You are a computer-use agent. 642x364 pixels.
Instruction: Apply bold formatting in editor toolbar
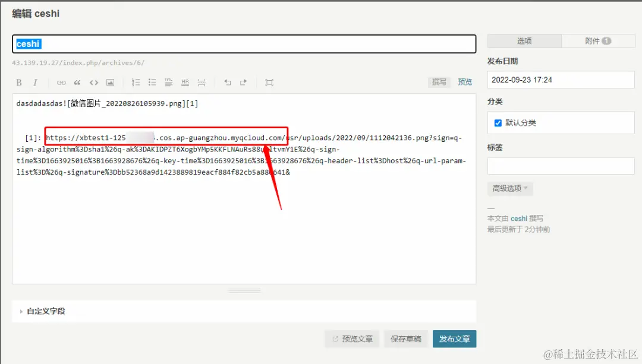[x=19, y=83]
